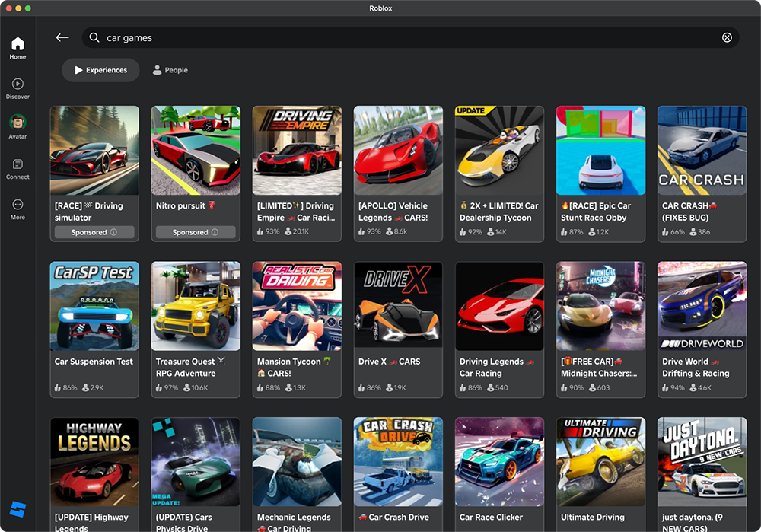Click the 'car games' search field
761x532 pixels.
(x=411, y=37)
